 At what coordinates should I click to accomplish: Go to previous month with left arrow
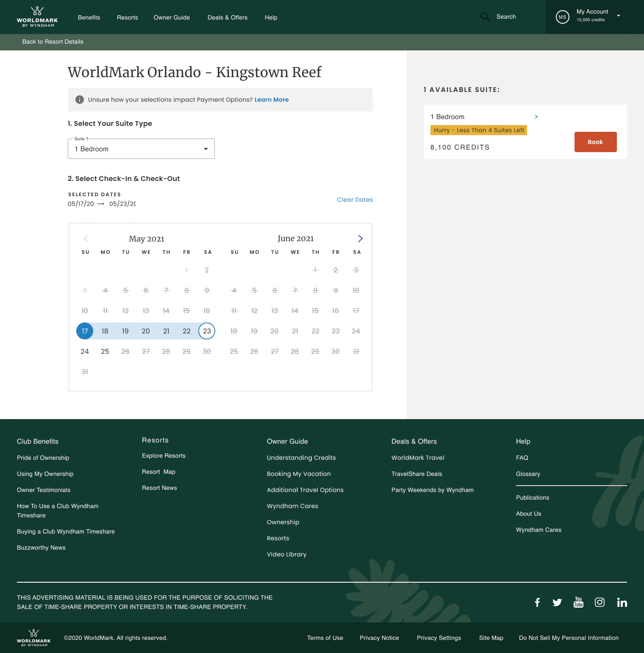86,239
